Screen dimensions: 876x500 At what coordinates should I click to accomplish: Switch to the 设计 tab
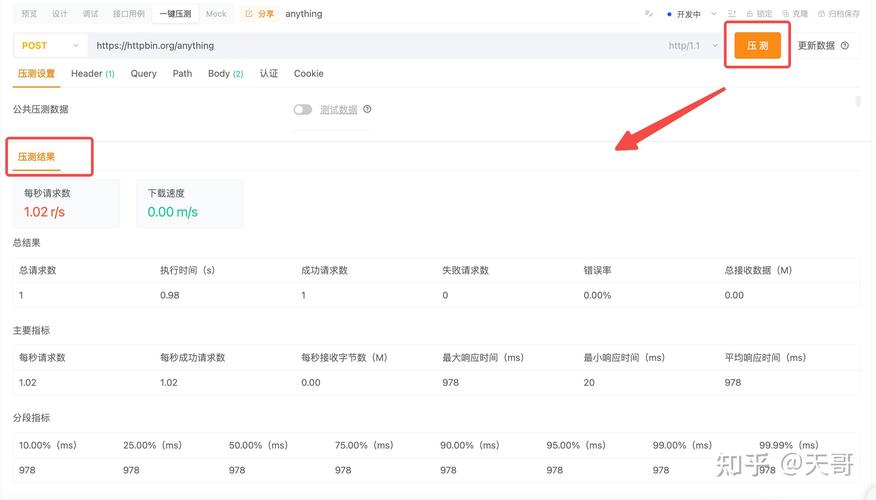pyautogui.click(x=60, y=13)
